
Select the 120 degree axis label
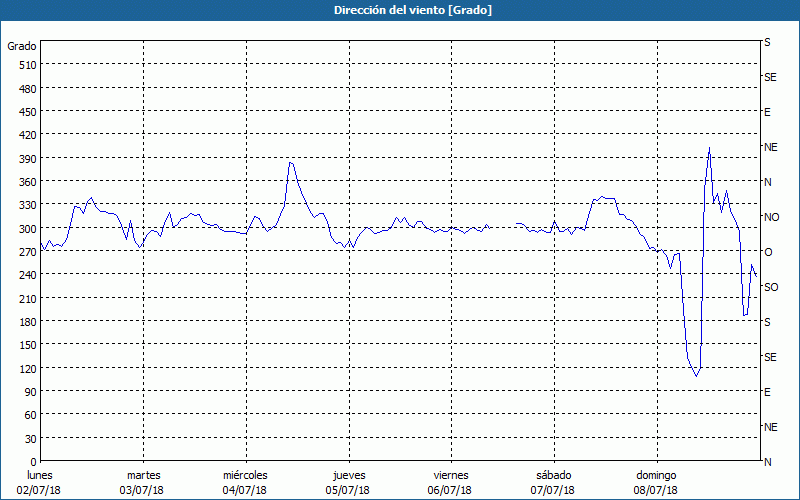pyautogui.click(x=28, y=368)
